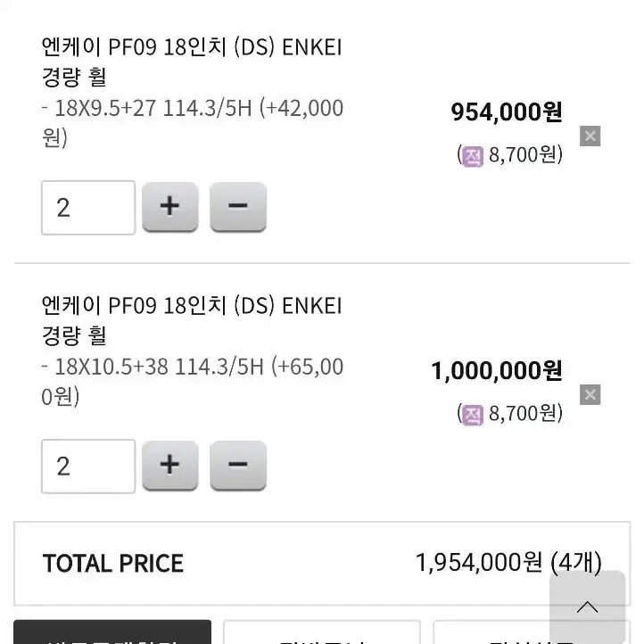Open first 엔케이 PF09 product title
Image resolution: width=644 pixels, height=644 pixels.
click(192, 62)
